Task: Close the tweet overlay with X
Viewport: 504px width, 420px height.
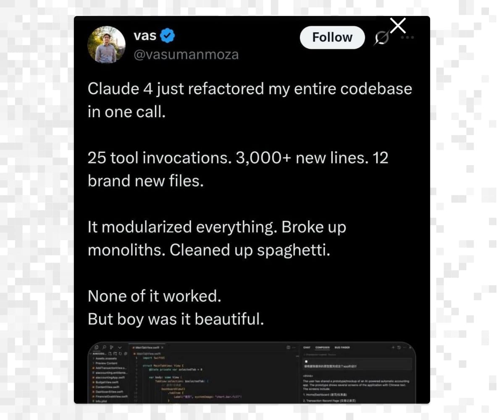Action: (x=398, y=26)
